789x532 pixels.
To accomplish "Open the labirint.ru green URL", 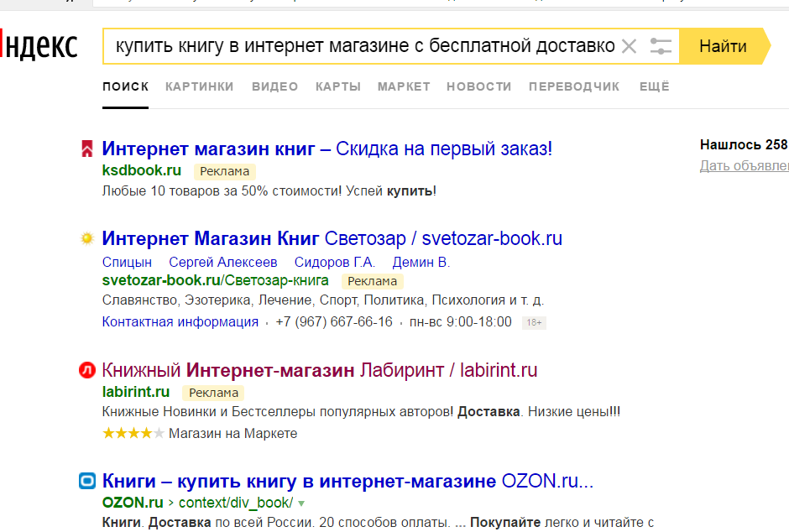I will pos(136,392).
